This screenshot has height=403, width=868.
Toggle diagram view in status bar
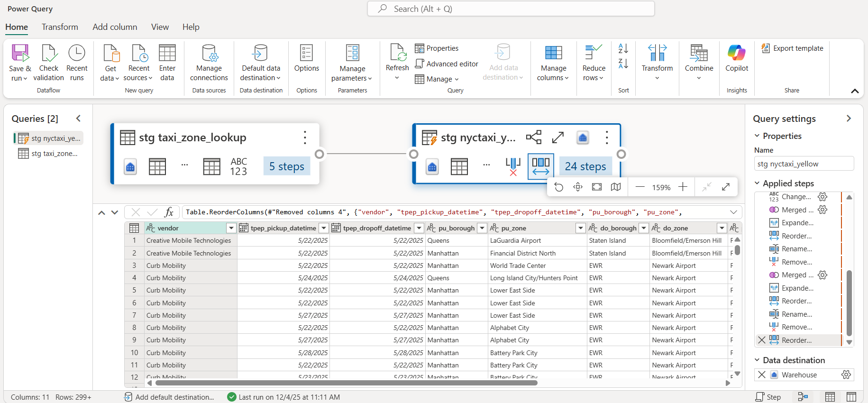click(x=803, y=397)
